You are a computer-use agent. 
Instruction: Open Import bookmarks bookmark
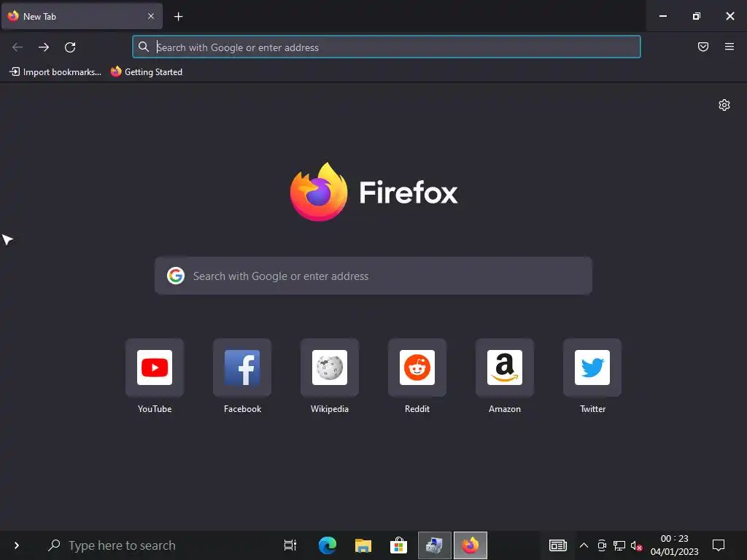click(x=55, y=72)
